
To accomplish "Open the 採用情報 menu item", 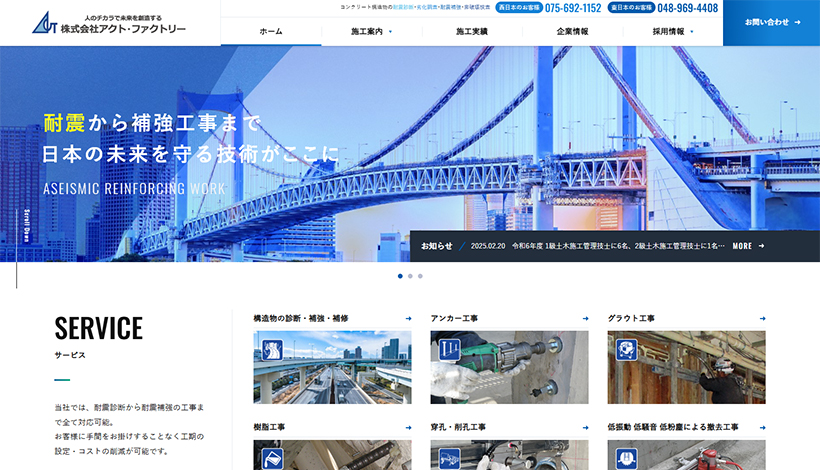I will [x=668, y=31].
